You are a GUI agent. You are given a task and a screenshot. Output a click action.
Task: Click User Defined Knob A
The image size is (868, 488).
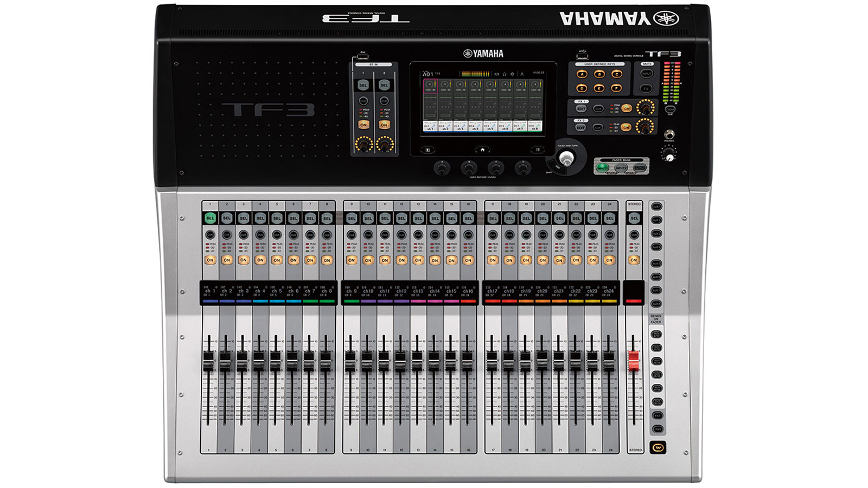[442, 168]
